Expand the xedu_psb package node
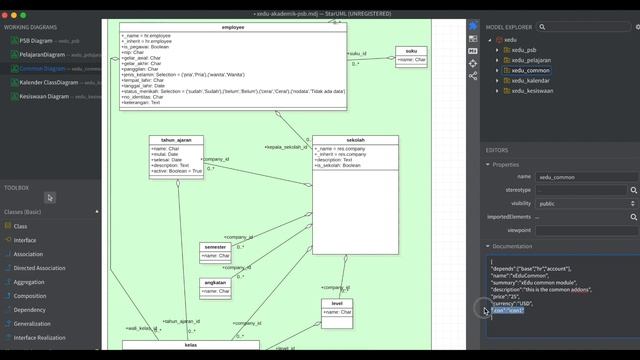The height and width of the screenshot is (360, 640). point(497,50)
